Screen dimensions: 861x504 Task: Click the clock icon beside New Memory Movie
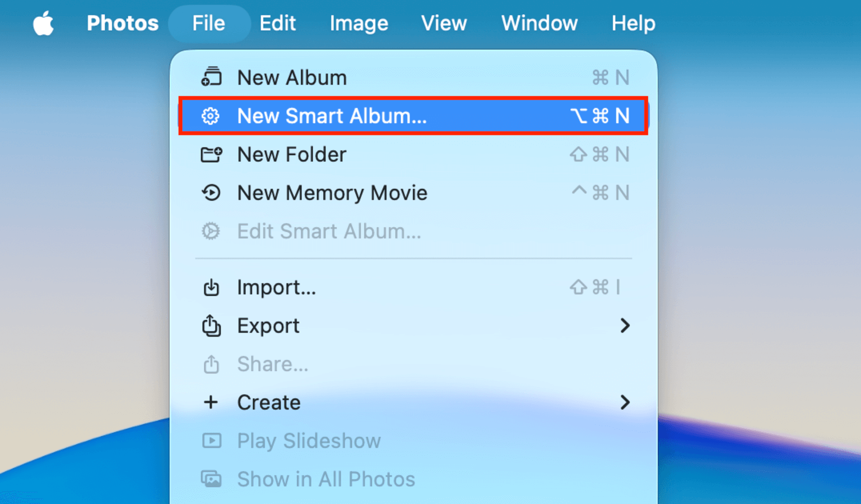(211, 193)
